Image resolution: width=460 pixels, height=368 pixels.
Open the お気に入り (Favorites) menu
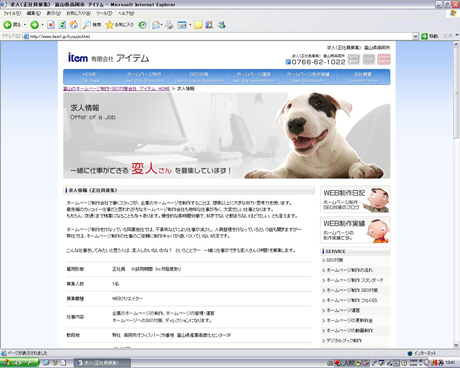[78, 13]
